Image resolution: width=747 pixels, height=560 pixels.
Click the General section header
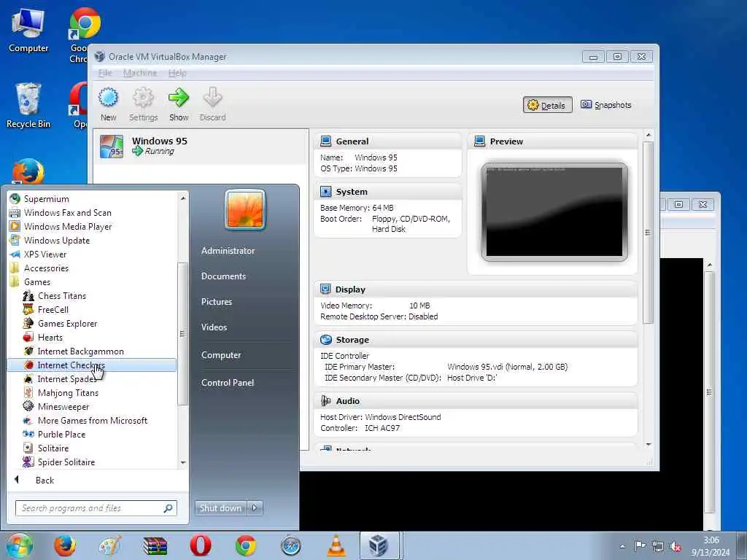click(x=352, y=141)
